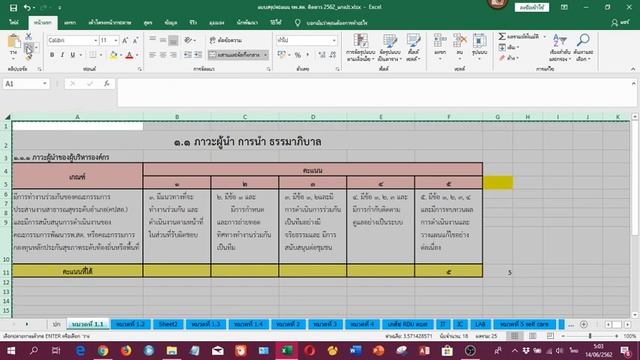The width and height of the screenshot is (640, 360).
Task: Click the new sheet plus icon
Action: click(584, 324)
